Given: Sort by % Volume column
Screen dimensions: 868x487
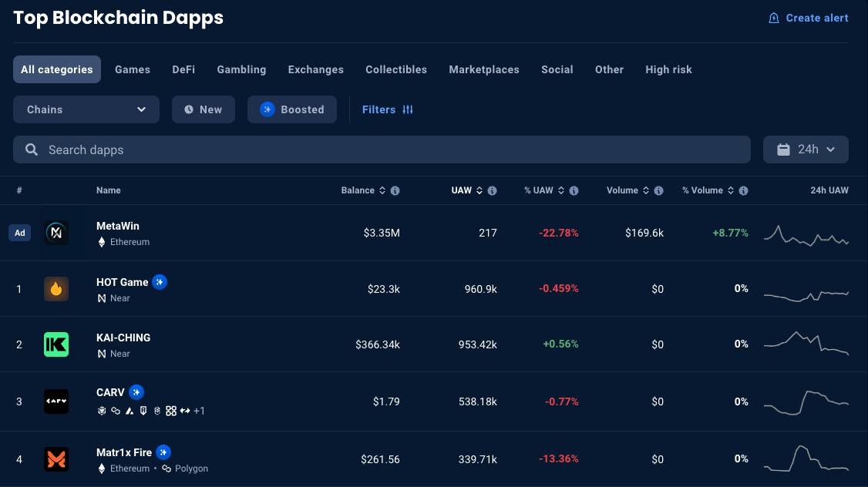Looking at the screenshot, I should [708, 190].
